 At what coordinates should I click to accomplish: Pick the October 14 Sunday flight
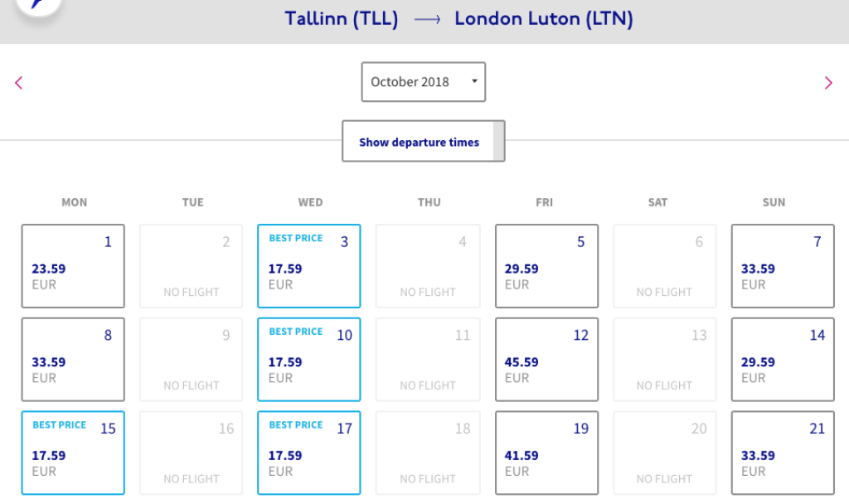click(x=783, y=359)
